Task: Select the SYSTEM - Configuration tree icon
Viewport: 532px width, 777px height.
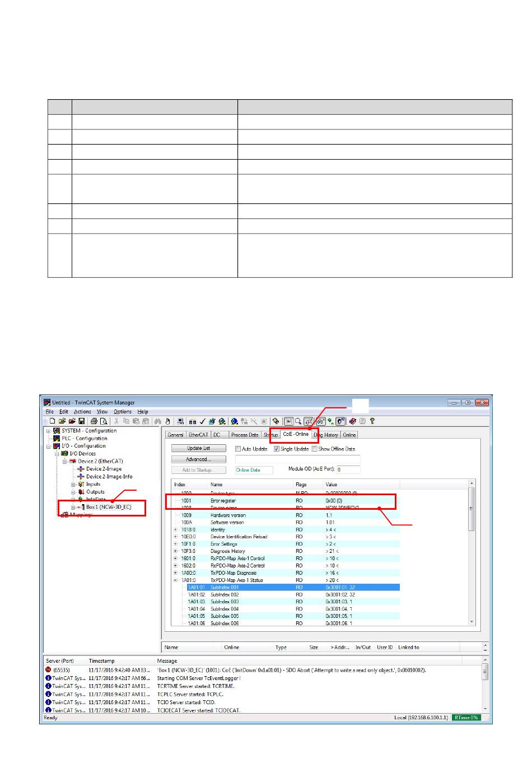Action: pos(57,431)
